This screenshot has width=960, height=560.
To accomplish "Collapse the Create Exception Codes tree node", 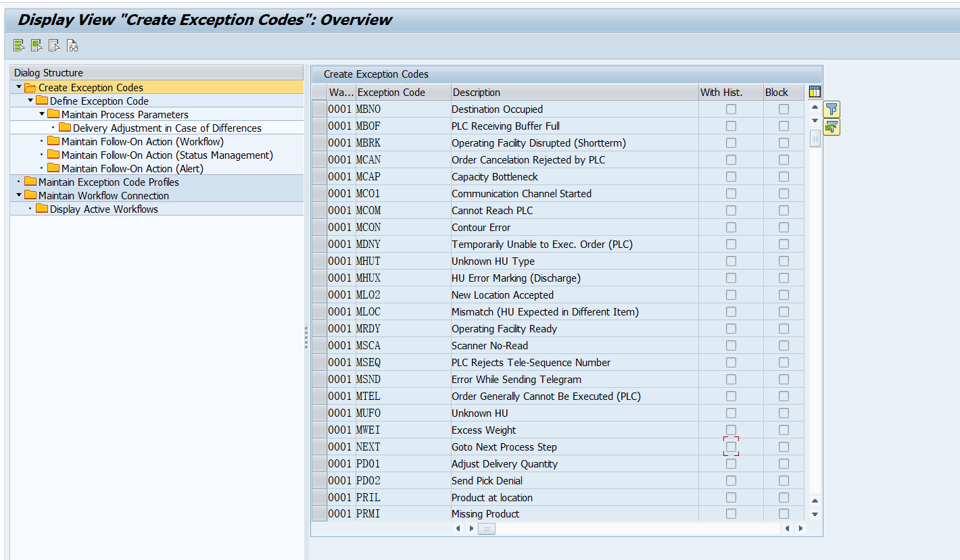I will click(19, 87).
